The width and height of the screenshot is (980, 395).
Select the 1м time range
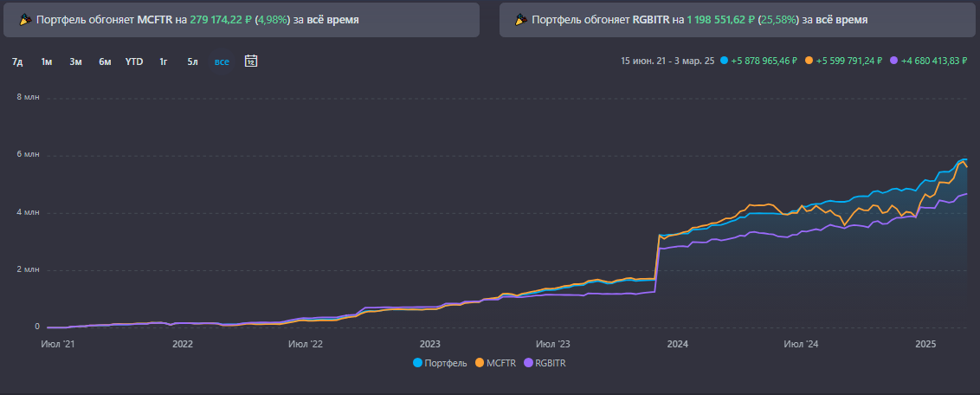coord(46,62)
